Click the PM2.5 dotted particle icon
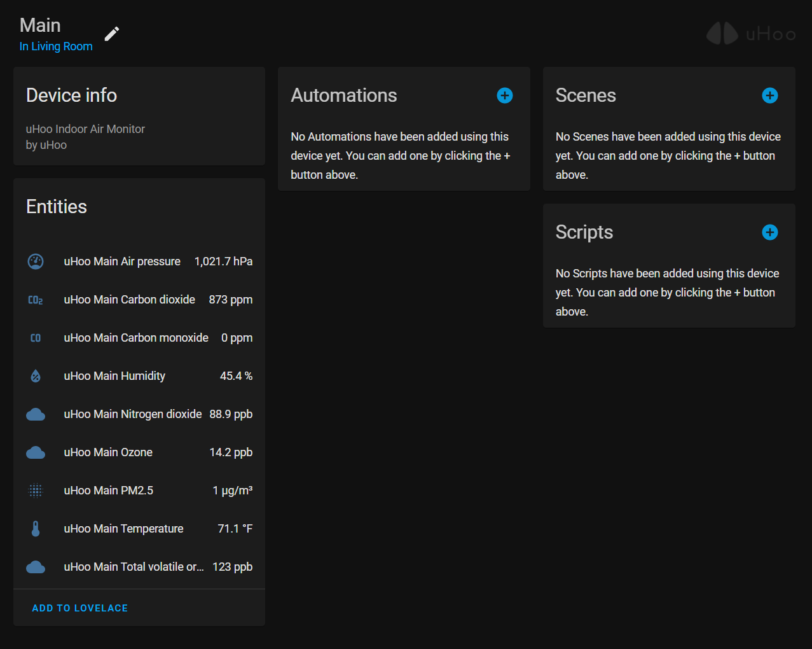The height and width of the screenshot is (649, 812). coord(36,491)
